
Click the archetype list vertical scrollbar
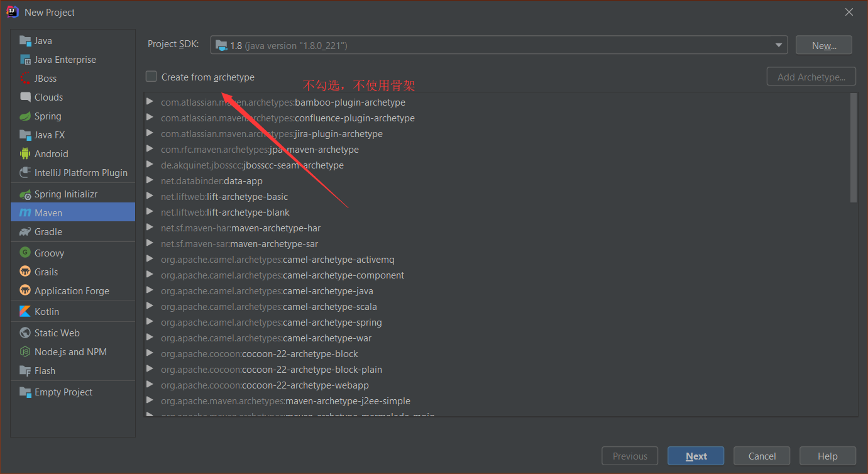[x=853, y=148]
